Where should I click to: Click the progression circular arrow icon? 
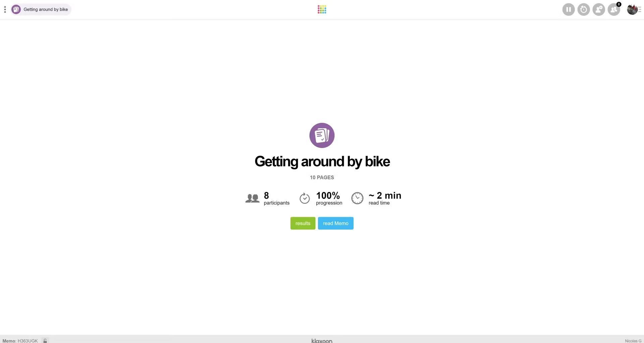point(305,198)
